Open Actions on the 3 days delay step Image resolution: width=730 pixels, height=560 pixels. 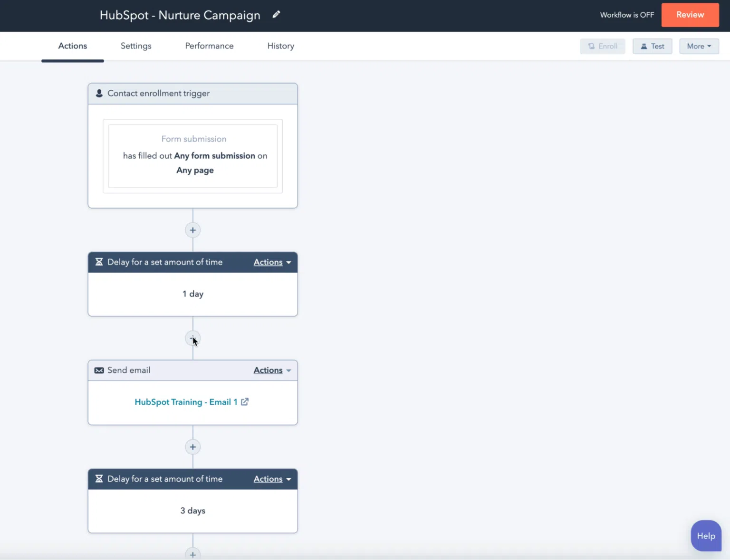pyautogui.click(x=271, y=479)
